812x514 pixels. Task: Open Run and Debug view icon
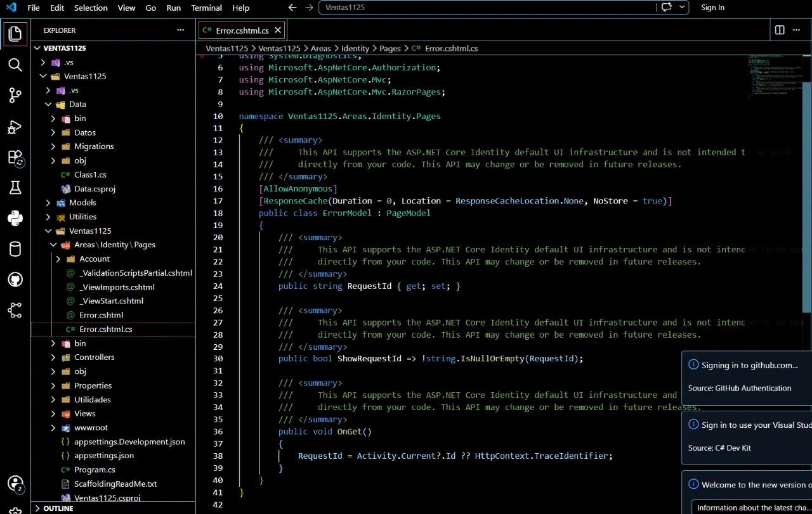click(15, 127)
